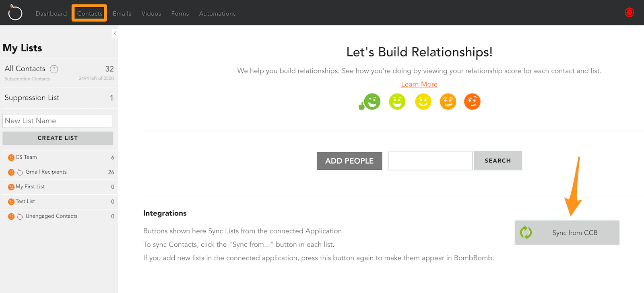Switch to the Videos tab
The width and height of the screenshot is (644, 293).
point(151,13)
